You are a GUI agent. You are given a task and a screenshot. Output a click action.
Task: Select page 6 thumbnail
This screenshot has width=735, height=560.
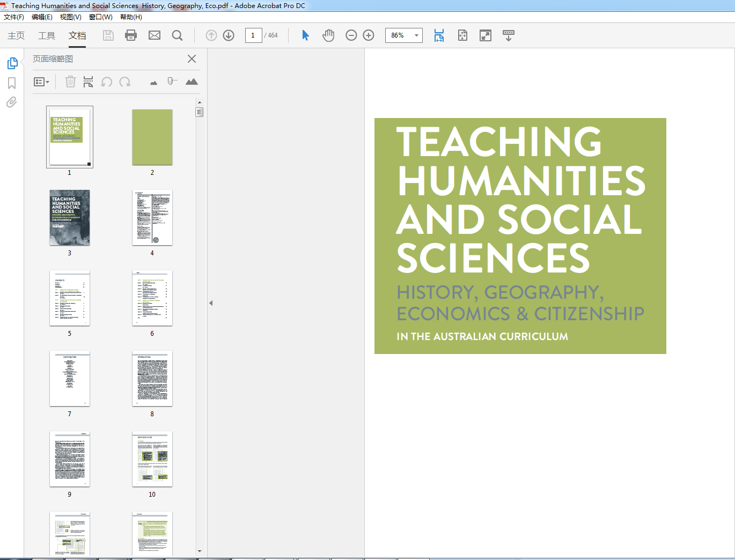pyautogui.click(x=152, y=298)
